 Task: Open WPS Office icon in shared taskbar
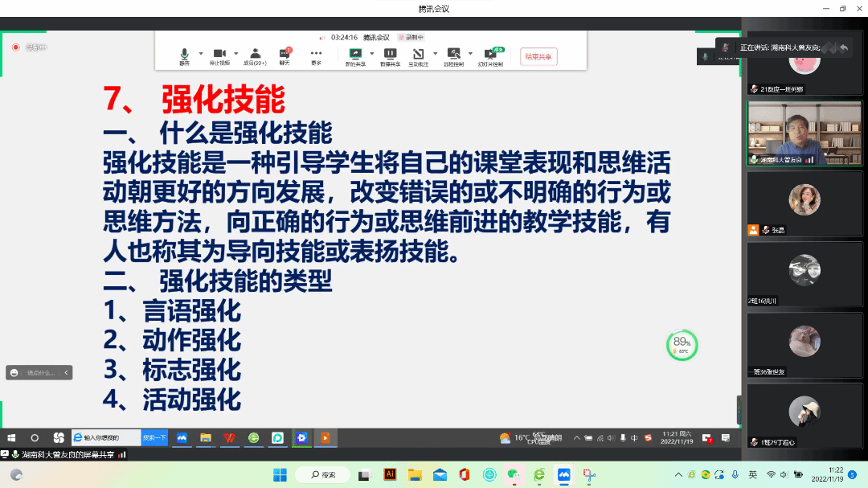click(229, 438)
